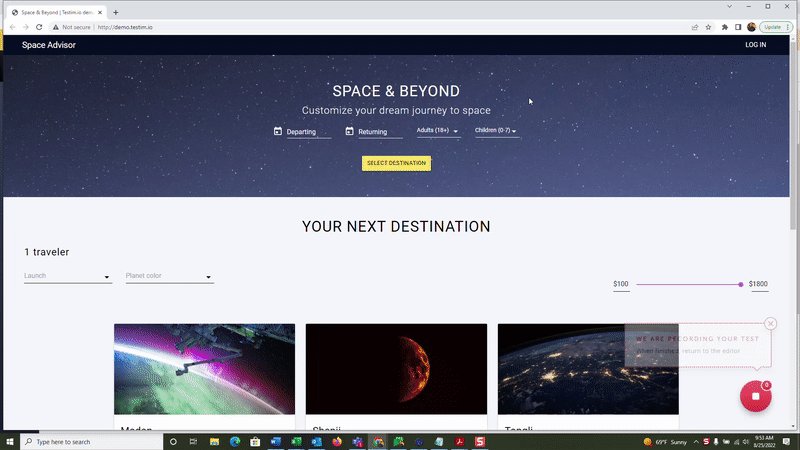The image size is (800, 450).
Task: Open the volume control in the system tray
Action: [x=745, y=442]
